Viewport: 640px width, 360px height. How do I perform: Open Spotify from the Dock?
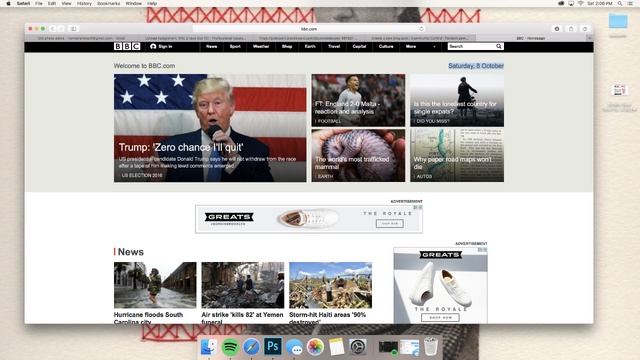230,347
